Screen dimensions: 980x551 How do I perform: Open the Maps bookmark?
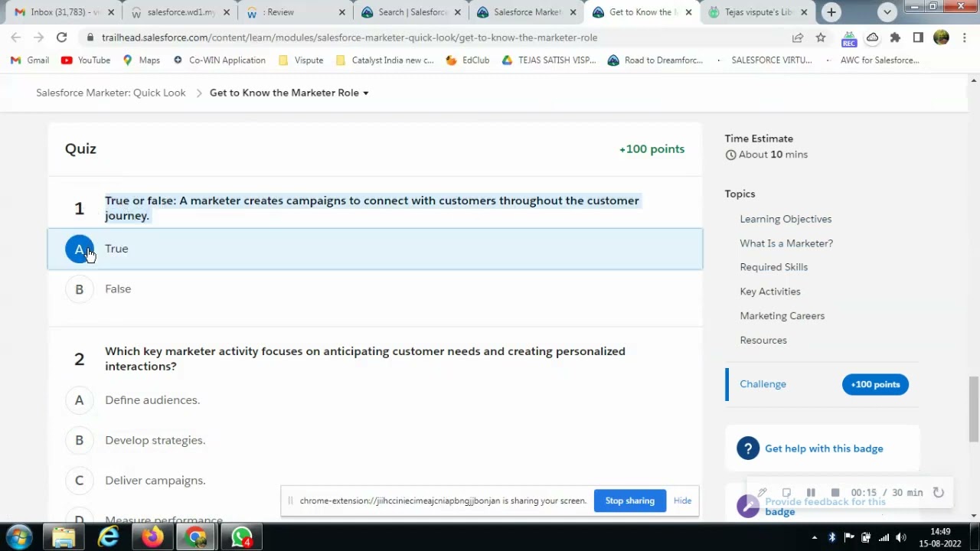(x=141, y=60)
